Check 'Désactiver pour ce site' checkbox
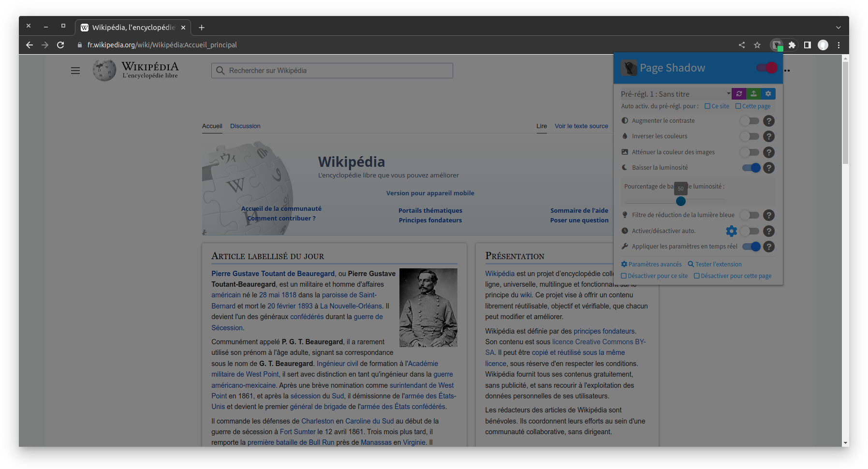The image size is (868, 469). click(624, 276)
